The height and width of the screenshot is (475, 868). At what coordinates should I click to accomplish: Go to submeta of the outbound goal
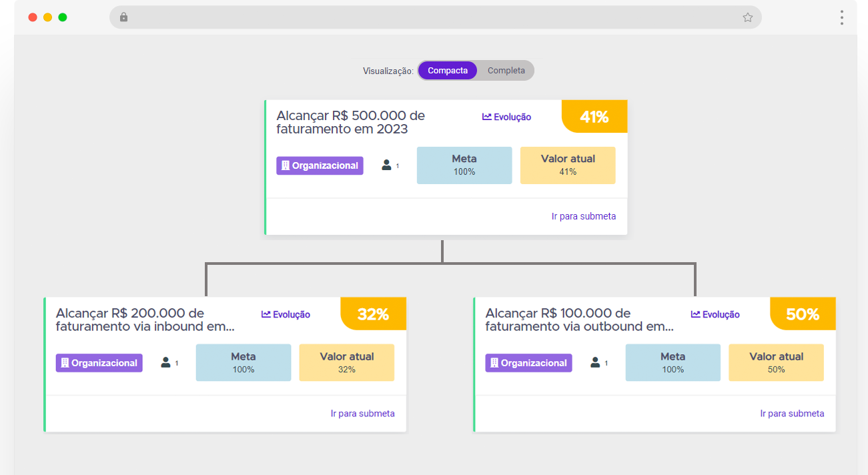[792, 414]
